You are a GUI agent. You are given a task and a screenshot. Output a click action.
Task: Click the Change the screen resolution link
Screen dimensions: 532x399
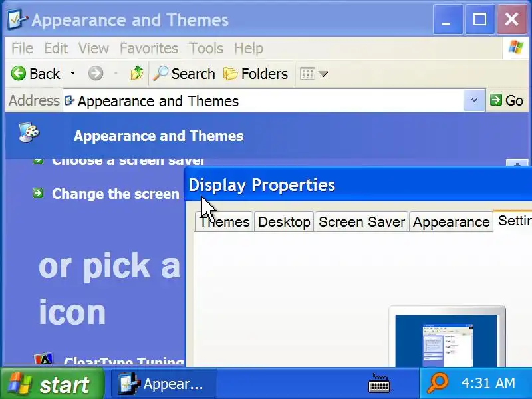coord(115,194)
